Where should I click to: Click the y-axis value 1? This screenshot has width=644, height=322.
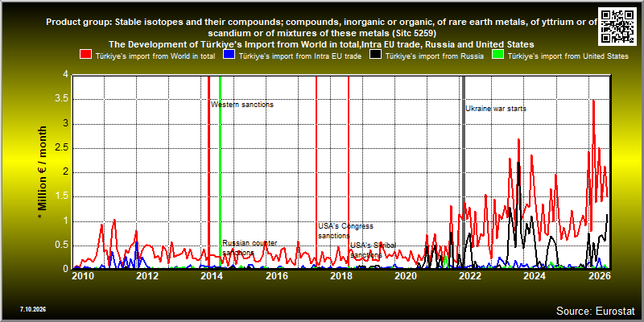pos(65,221)
